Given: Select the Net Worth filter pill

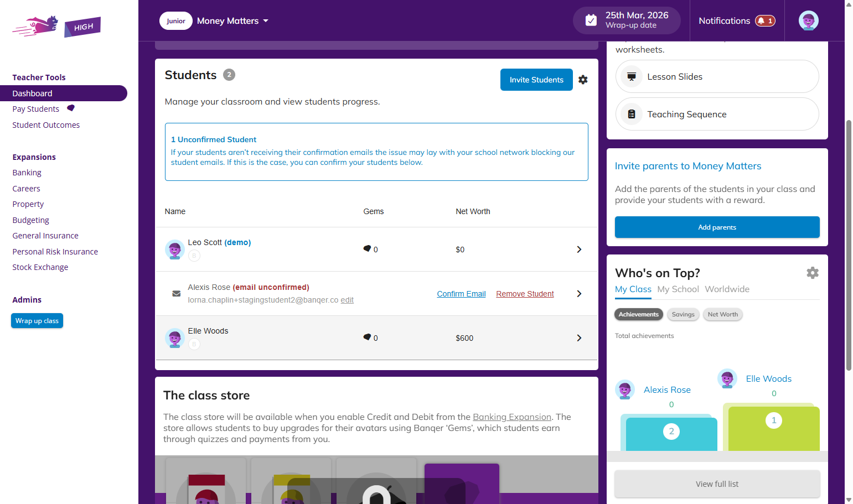Looking at the screenshot, I should pos(723,314).
